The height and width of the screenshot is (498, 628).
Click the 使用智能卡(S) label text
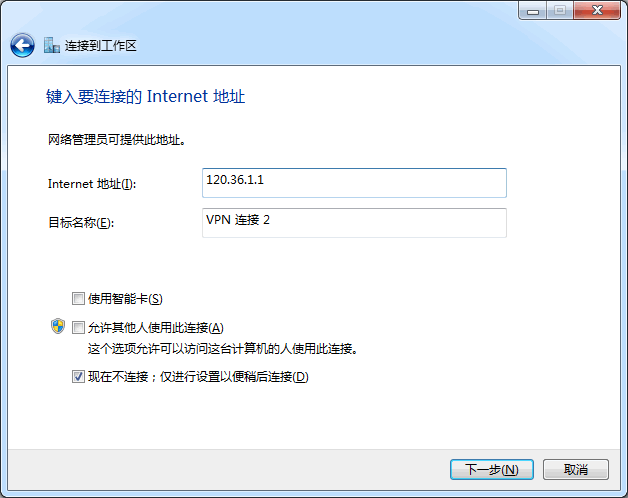click(x=125, y=298)
